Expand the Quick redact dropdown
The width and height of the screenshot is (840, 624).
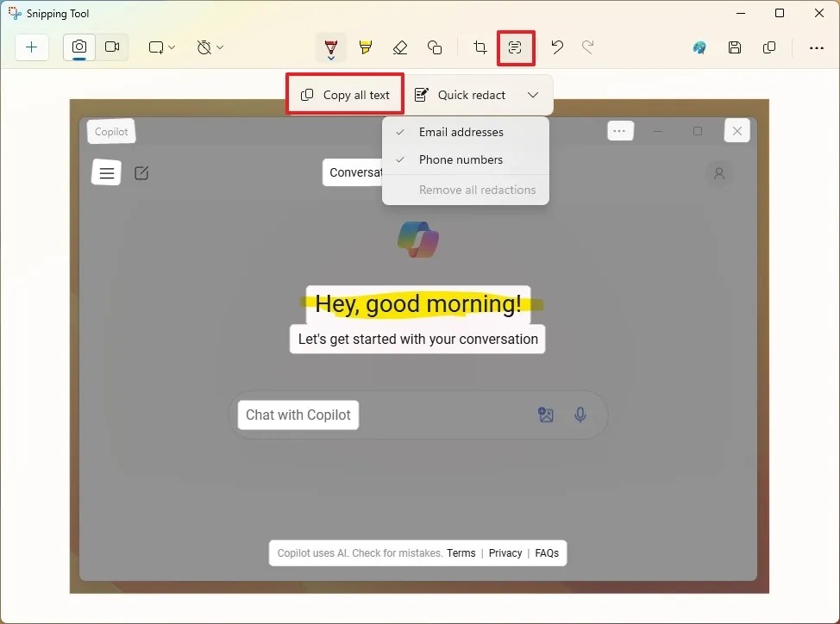(x=533, y=94)
